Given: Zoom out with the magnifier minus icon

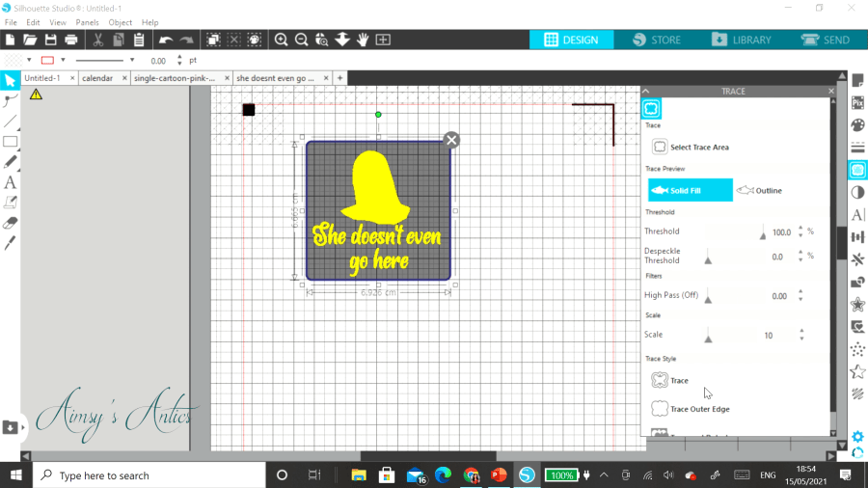Looking at the screenshot, I should click(x=302, y=40).
